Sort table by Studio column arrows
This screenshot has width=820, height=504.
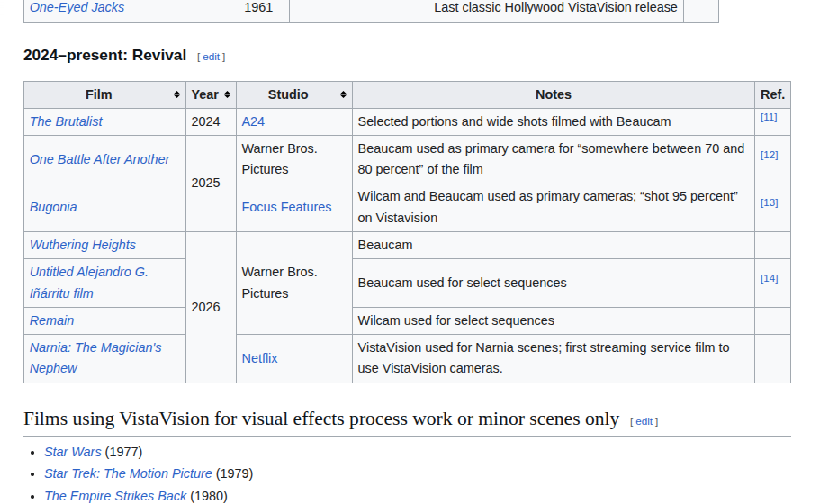pyautogui.click(x=343, y=94)
